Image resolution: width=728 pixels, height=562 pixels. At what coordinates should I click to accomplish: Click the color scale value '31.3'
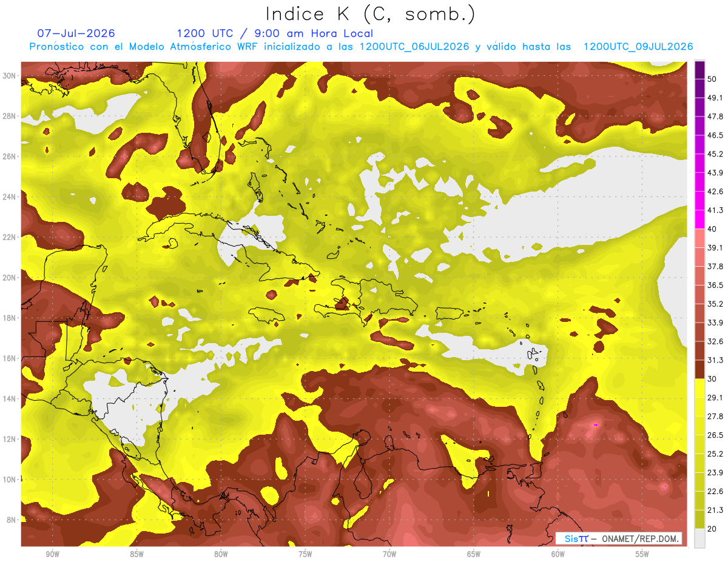pos(715,360)
